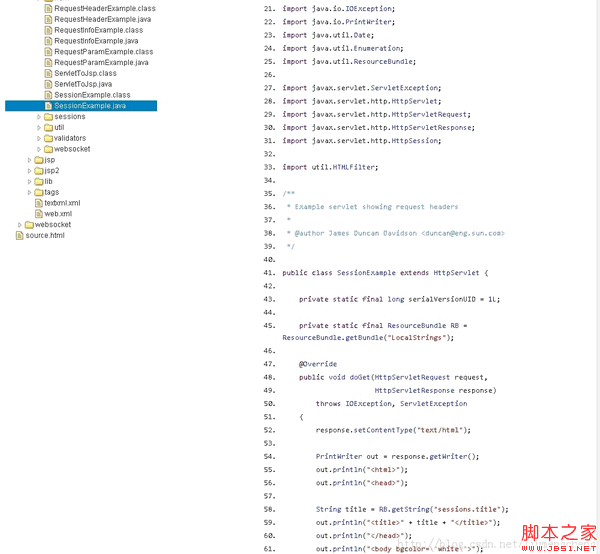This screenshot has width=600, height=554.
Task: Click the web.xml file icon
Action: coord(38,214)
